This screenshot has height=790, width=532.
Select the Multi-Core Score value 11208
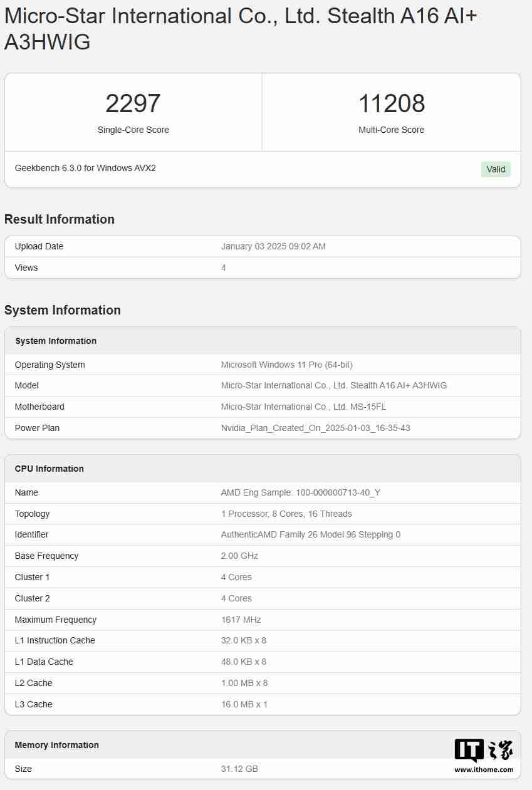391,103
